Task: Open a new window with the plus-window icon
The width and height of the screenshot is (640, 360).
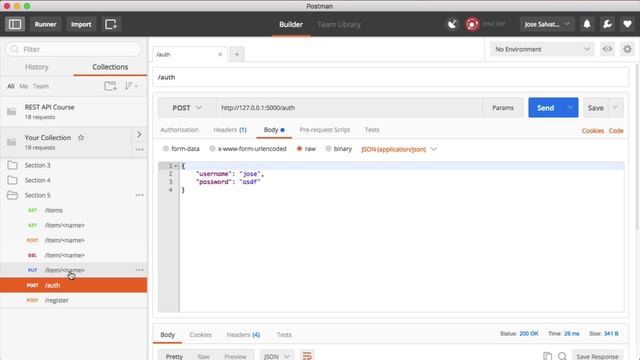Action: tap(111, 24)
